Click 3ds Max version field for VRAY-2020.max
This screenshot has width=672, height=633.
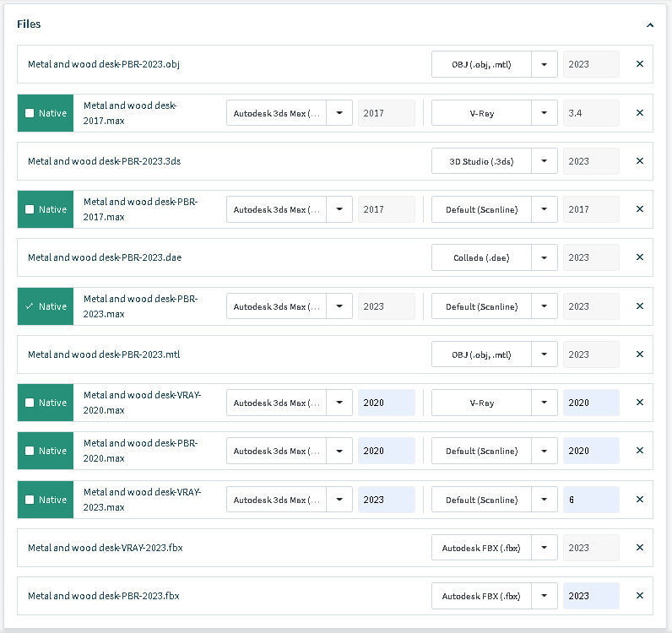point(386,403)
